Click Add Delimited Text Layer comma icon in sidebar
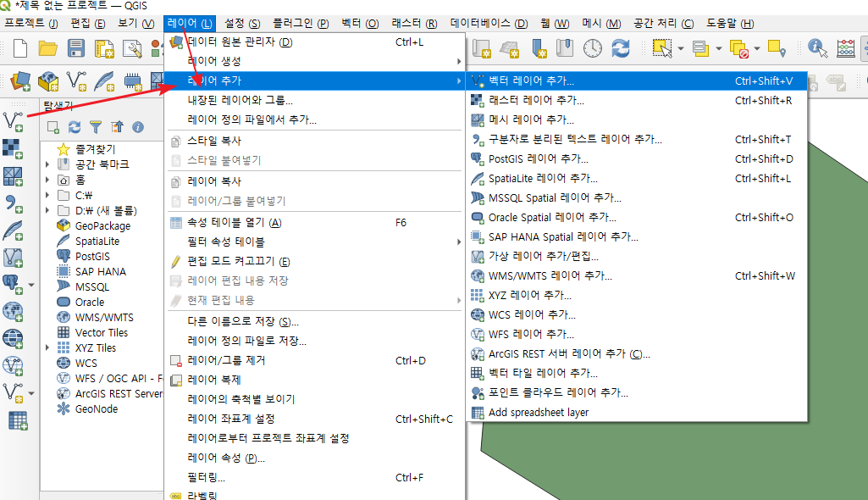This screenshot has height=500, width=868. tap(14, 203)
